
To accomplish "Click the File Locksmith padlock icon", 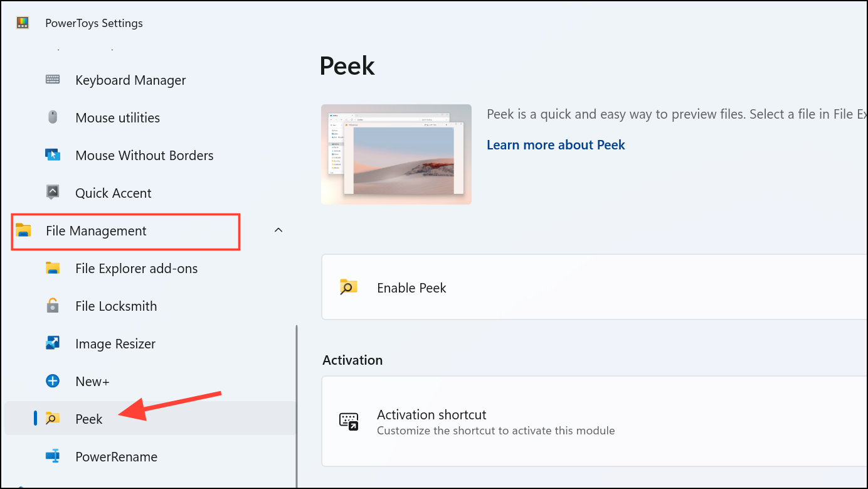I will click(53, 306).
